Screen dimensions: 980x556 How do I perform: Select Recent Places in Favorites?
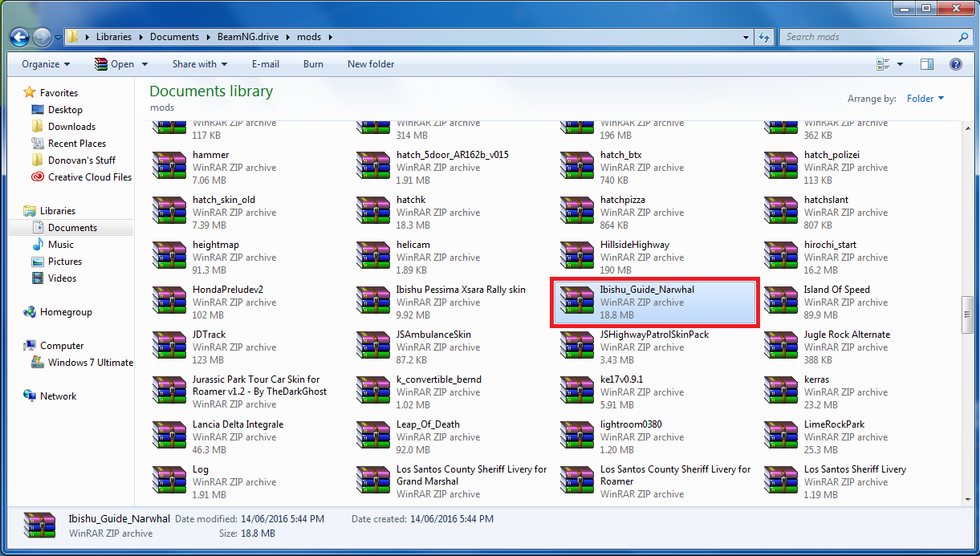coord(77,144)
